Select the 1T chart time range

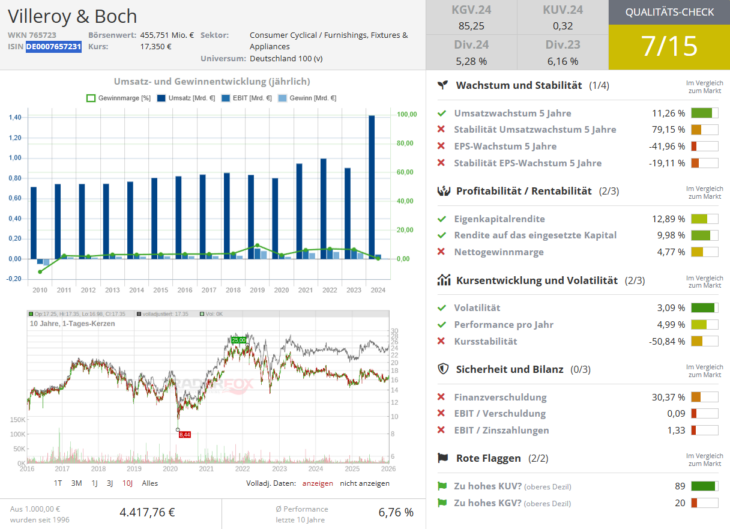click(x=58, y=483)
